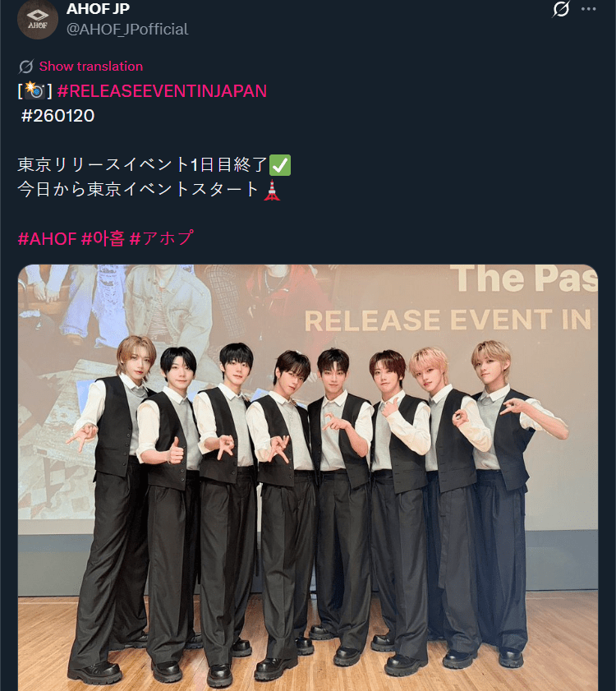Open the group photo attachment
Screen dimensions: 616x691
[x=307, y=477]
